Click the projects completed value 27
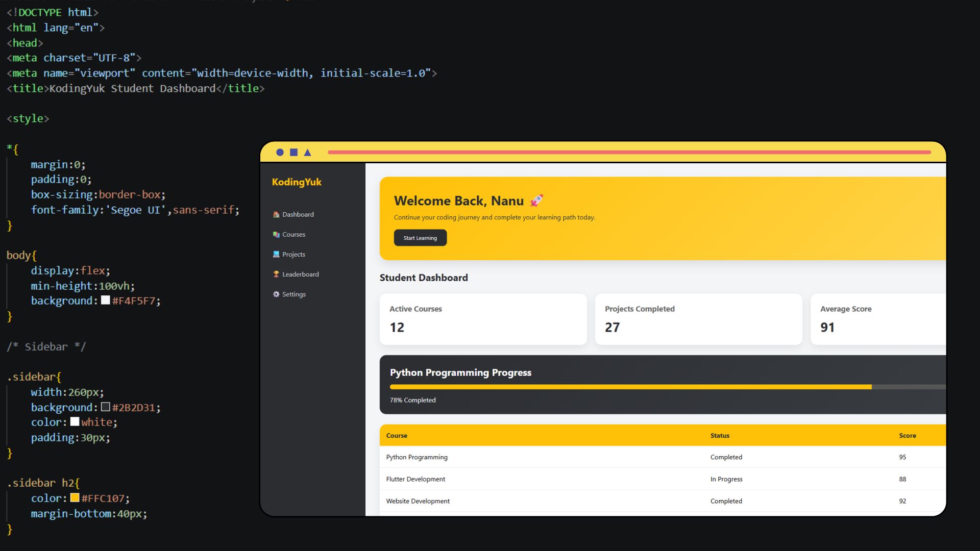This screenshot has width=980, height=551. click(x=612, y=327)
